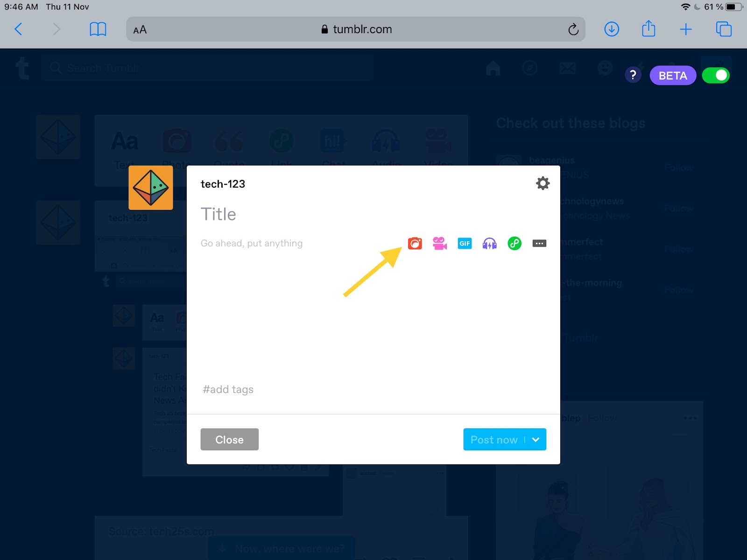The image size is (747, 560).
Task: Open the Safari share sheet
Action: (648, 28)
